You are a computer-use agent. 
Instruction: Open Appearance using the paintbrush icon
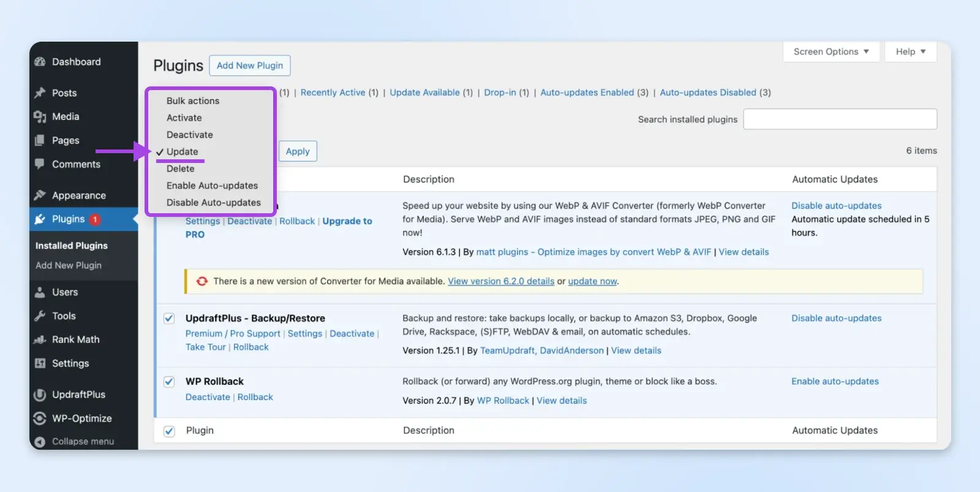(x=40, y=195)
